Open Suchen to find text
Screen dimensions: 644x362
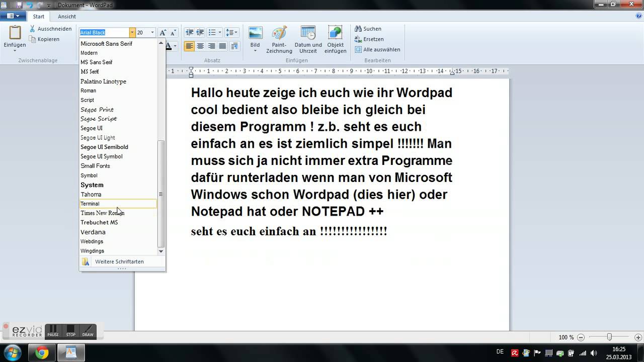coord(368,29)
